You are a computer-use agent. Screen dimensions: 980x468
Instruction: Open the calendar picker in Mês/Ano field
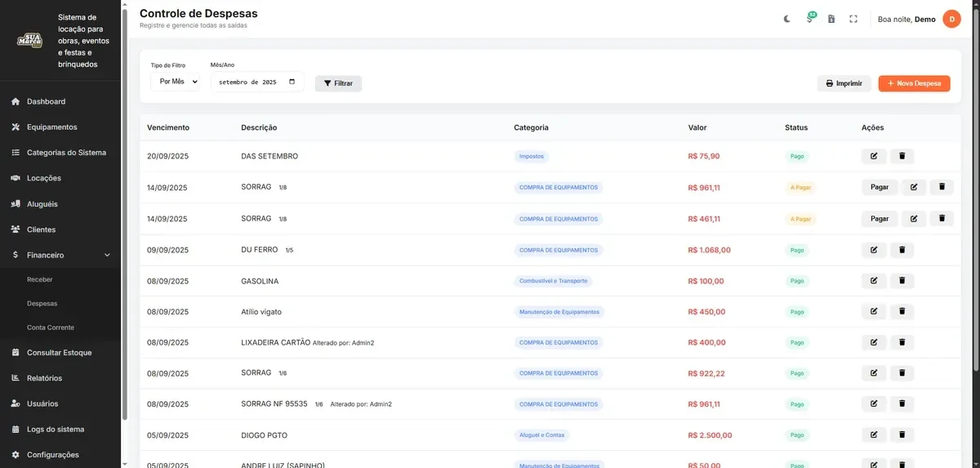(292, 82)
